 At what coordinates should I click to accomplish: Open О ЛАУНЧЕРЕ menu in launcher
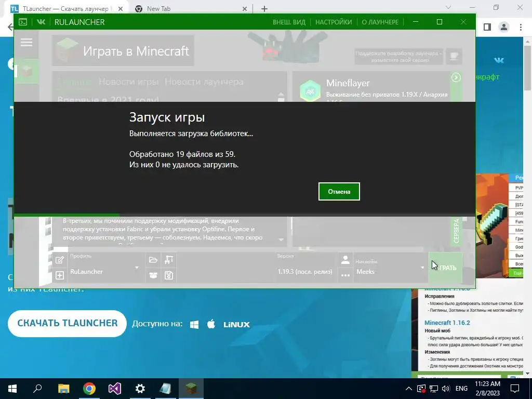pos(380,22)
